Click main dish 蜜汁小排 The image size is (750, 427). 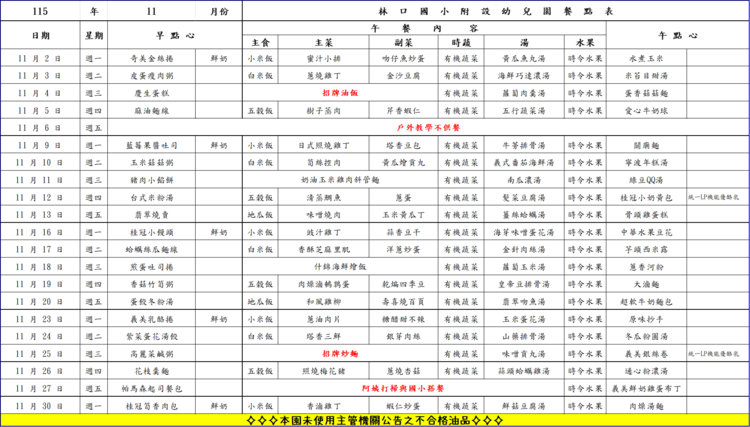click(324, 59)
